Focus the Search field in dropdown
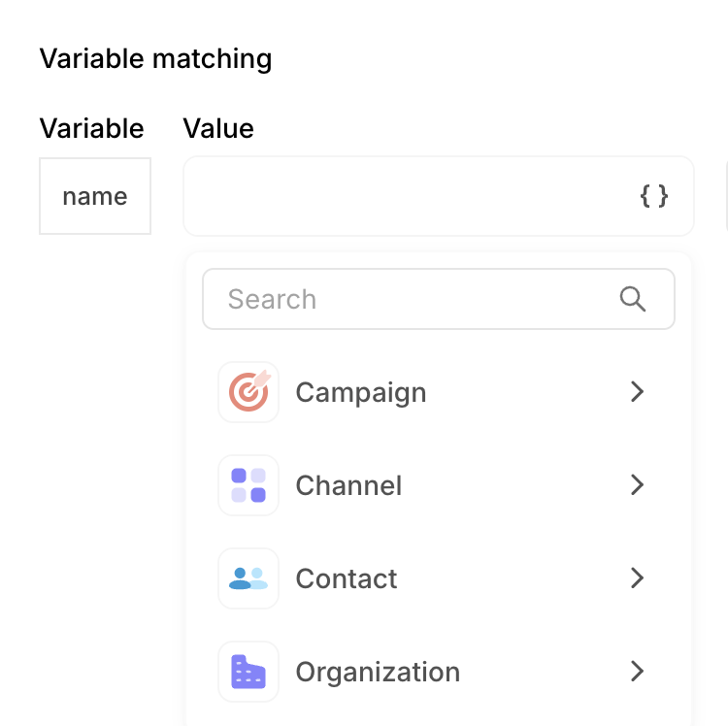The image size is (728, 726). point(408,299)
